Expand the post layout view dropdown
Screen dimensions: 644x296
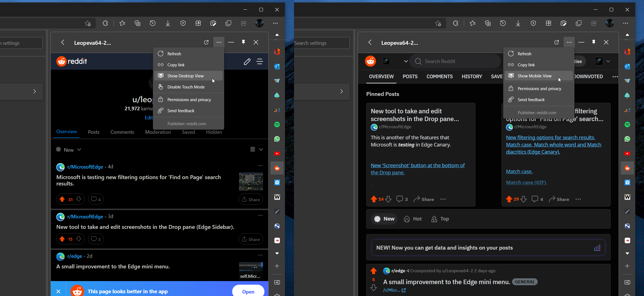(x=256, y=150)
